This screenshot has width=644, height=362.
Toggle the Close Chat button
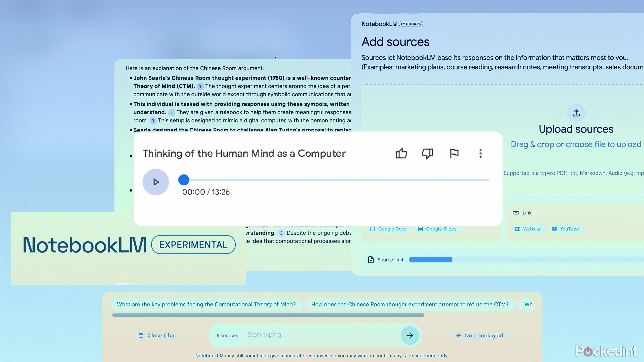click(x=157, y=335)
